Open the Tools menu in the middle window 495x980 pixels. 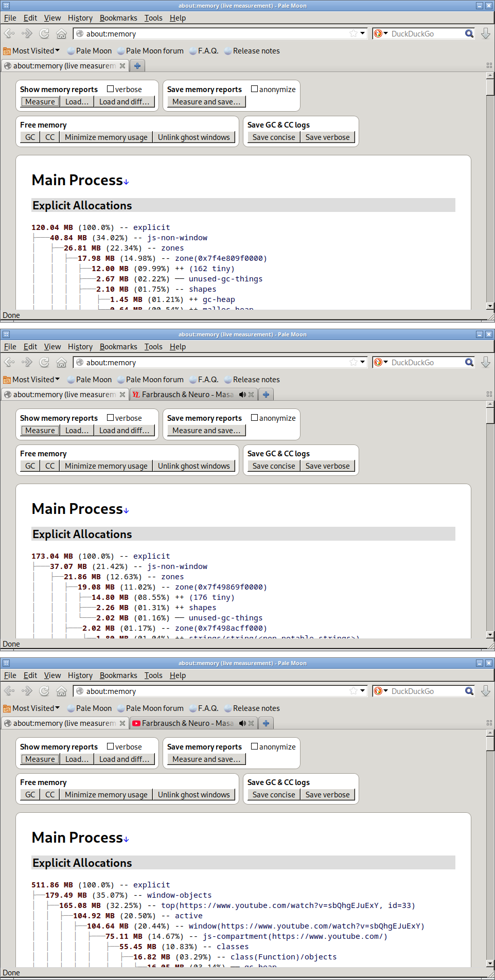pos(153,347)
